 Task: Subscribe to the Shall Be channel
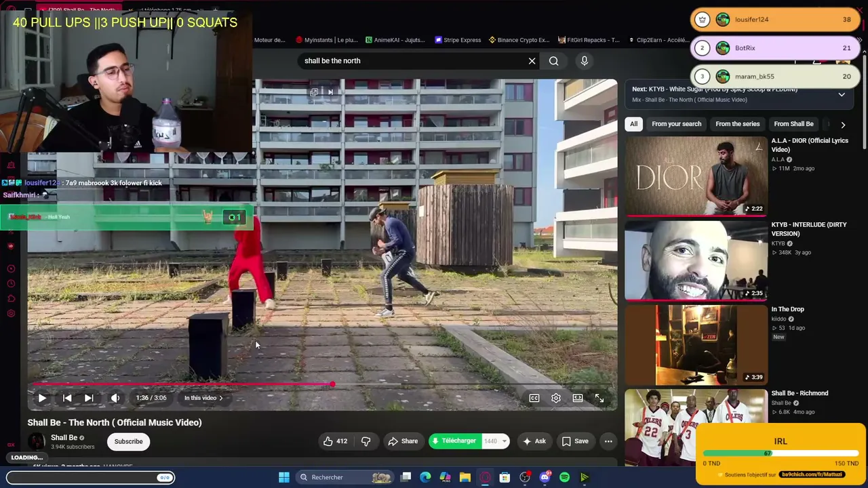coord(128,442)
